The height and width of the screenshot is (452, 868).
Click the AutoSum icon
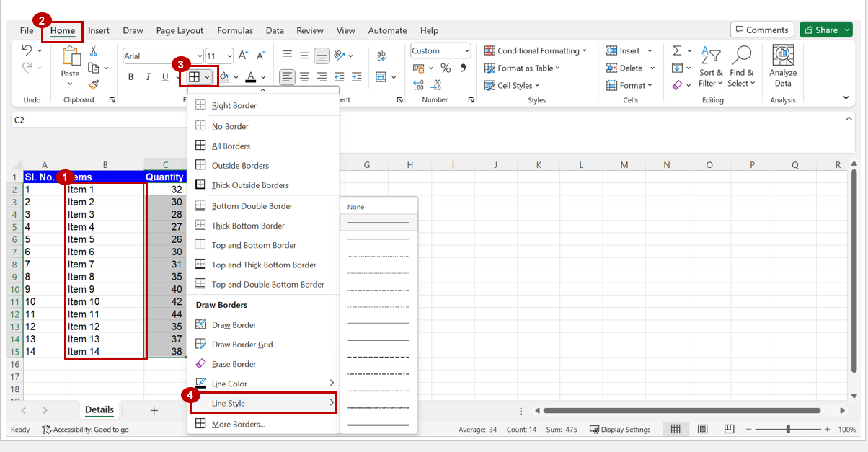pyautogui.click(x=676, y=50)
